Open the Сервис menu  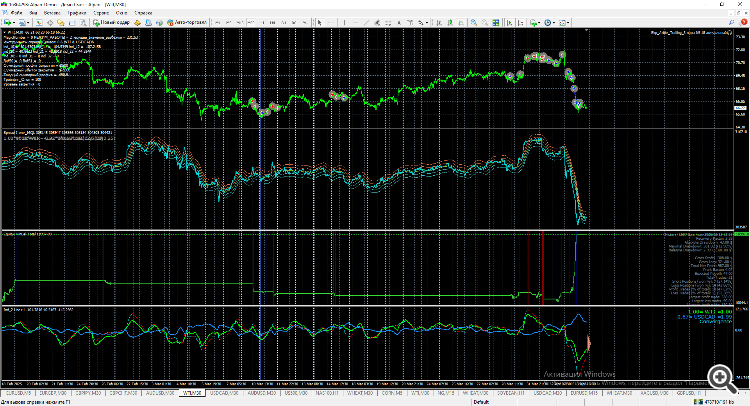101,13
